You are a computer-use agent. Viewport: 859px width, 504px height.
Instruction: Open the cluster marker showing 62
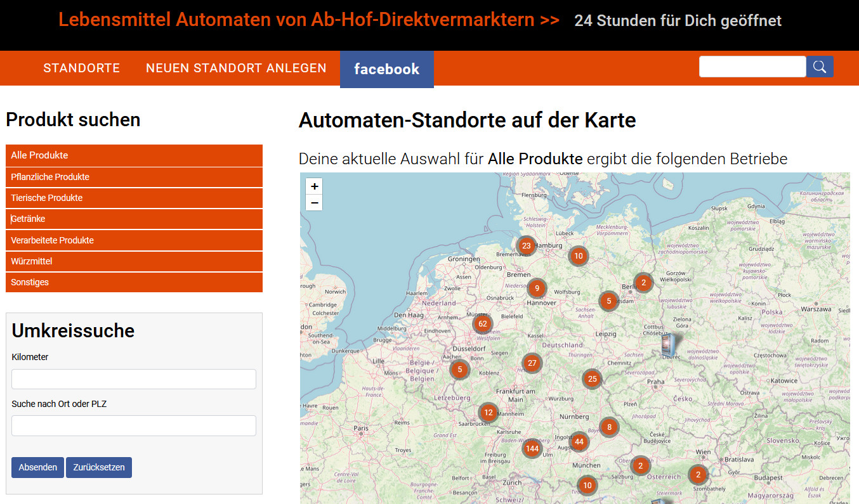[x=483, y=324]
